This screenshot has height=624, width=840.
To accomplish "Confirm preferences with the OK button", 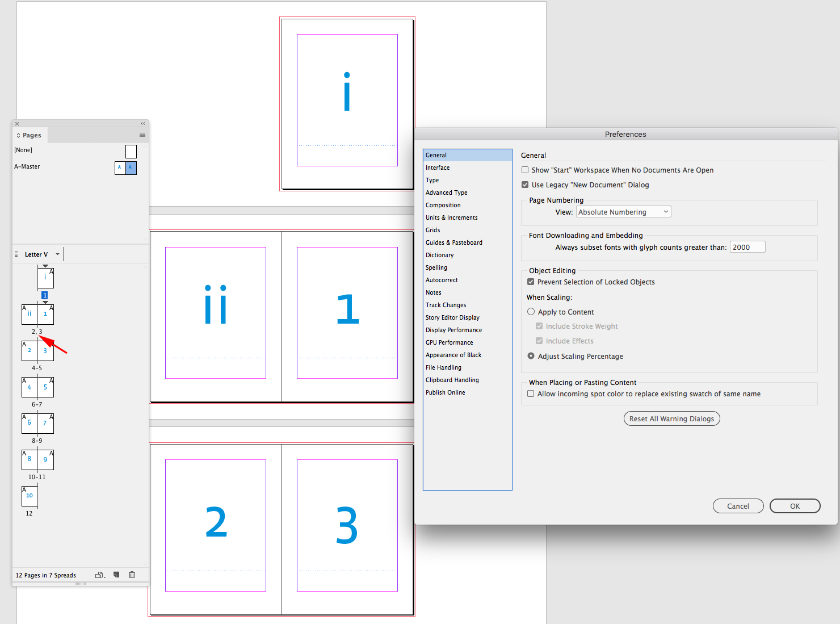I will pos(795,506).
